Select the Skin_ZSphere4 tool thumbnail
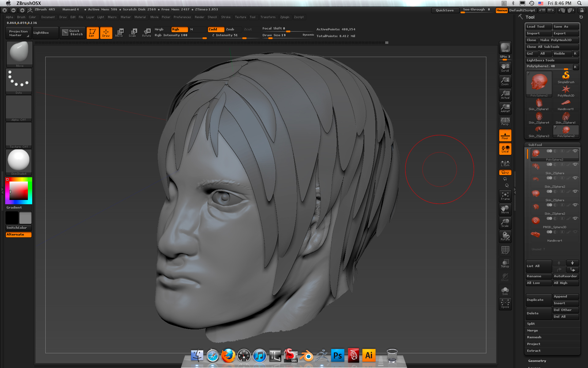This screenshot has height=368, width=588. click(539, 118)
